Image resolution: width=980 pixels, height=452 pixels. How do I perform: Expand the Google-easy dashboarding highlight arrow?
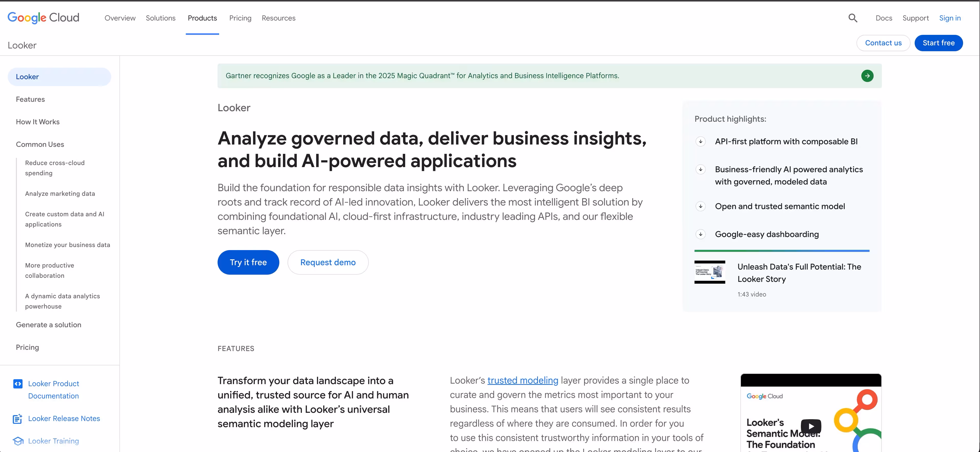(x=700, y=234)
